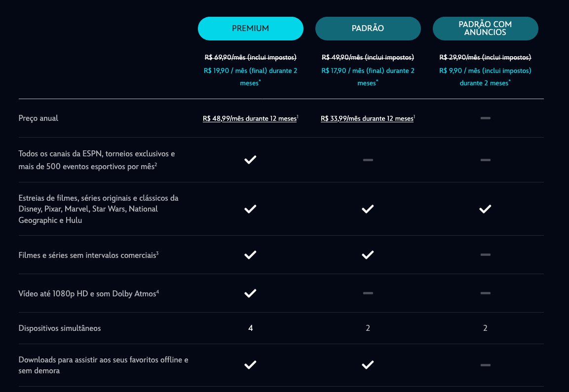569x392 pixels.
Task: Click Premium checkmark in offline Downloads row
Action: [250, 365]
